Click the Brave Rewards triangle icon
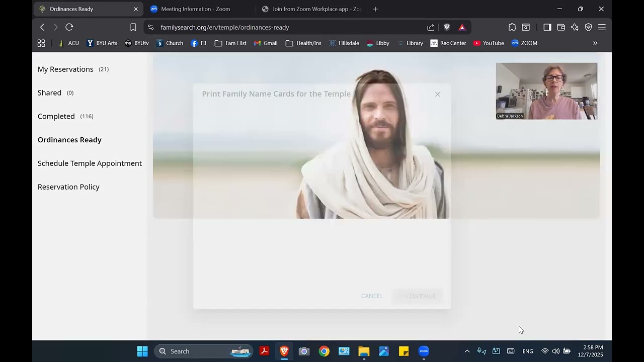Image resolution: width=644 pixels, height=362 pixels. [462, 27]
